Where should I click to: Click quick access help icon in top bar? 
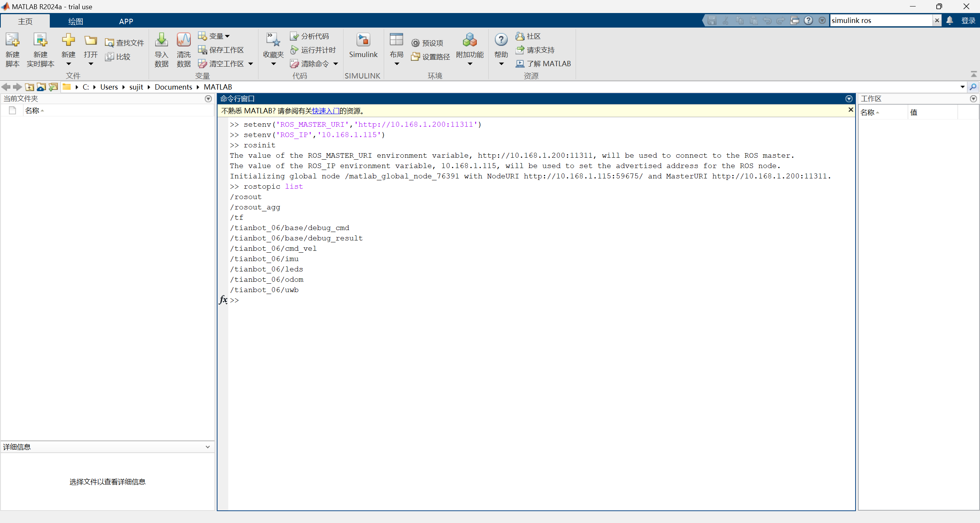point(808,20)
